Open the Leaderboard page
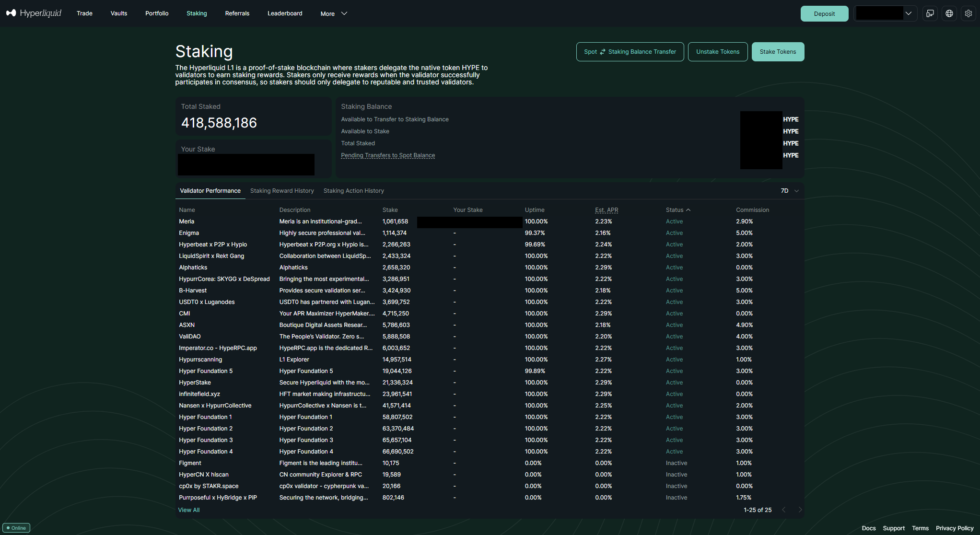Screen dimensions: 980x535 click(x=285, y=13)
